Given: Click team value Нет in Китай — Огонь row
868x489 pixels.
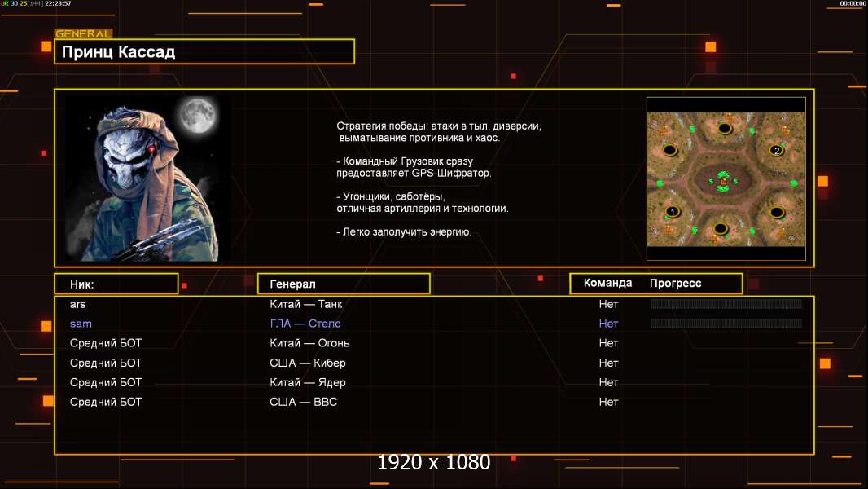Looking at the screenshot, I should 608,343.
